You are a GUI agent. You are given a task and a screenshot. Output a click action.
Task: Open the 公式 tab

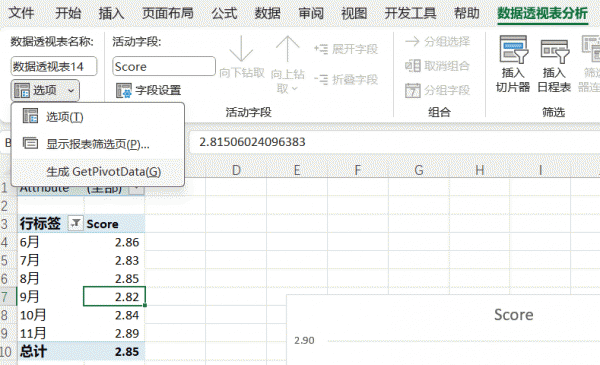coord(224,13)
